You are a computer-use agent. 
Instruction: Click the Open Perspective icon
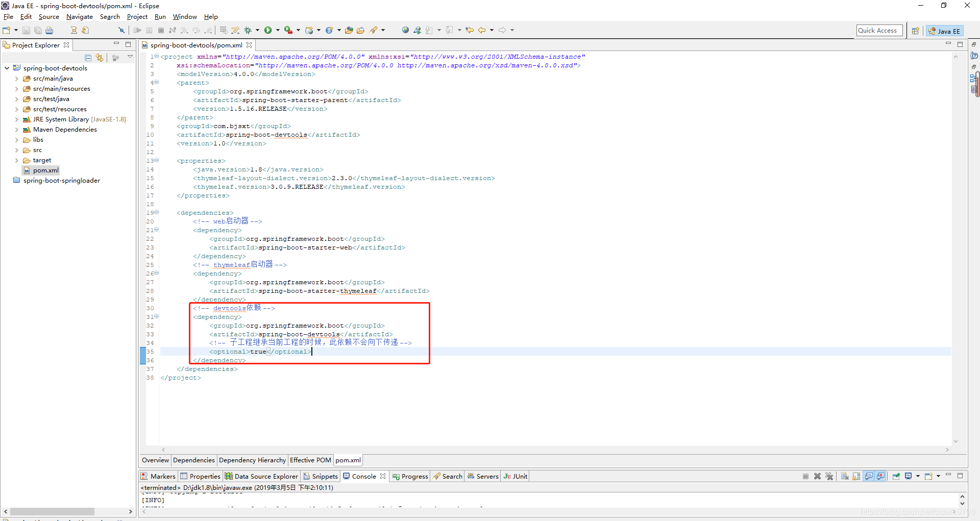click(x=916, y=31)
